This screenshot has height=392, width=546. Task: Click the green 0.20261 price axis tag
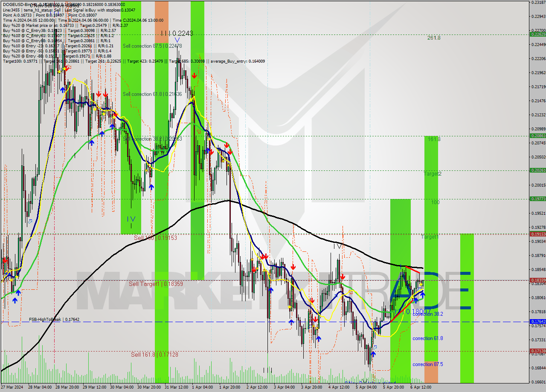(537, 170)
